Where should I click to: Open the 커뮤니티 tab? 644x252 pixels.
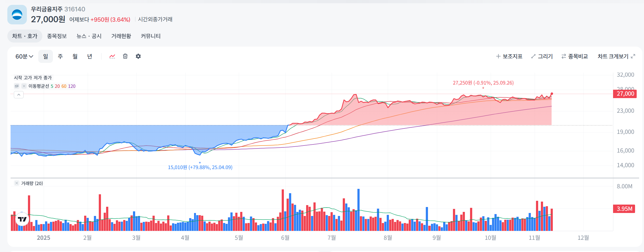pos(151,36)
